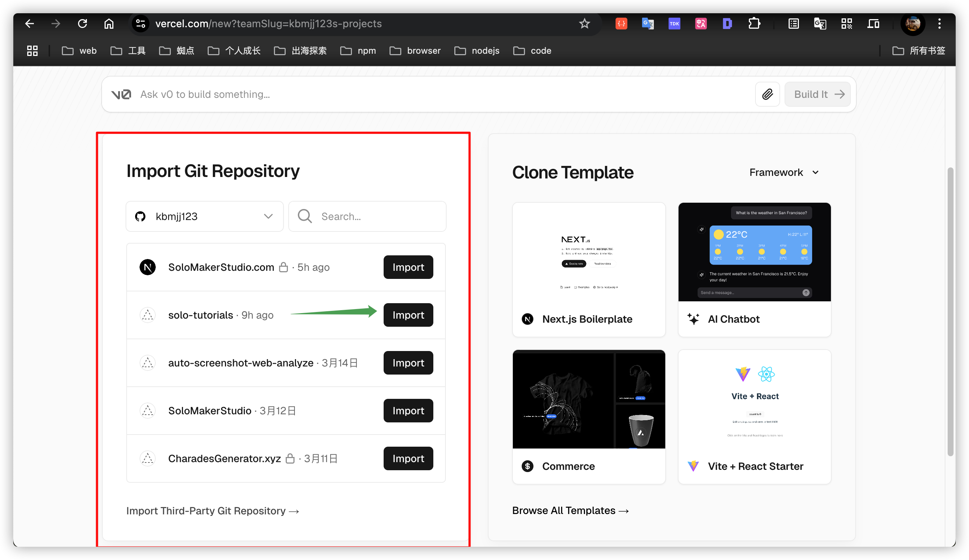Open Import Third-Party Git Repository link
Screen dimensions: 969x560
213,511
